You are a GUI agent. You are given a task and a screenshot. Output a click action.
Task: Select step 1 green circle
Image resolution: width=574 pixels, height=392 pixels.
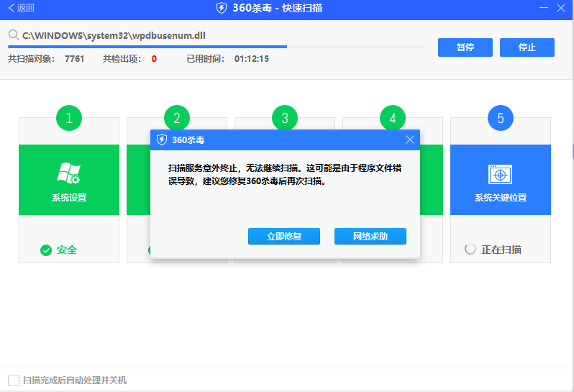(69, 119)
